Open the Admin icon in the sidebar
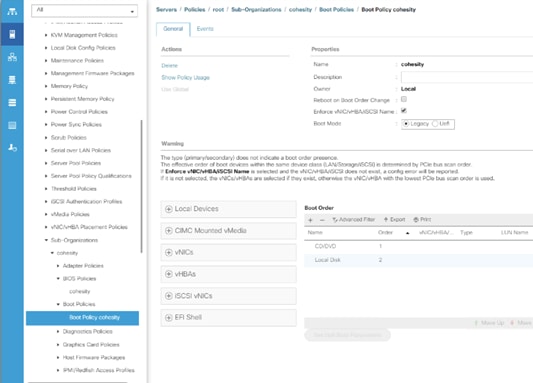The width and height of the screenshot is (533, 383). 12,148
